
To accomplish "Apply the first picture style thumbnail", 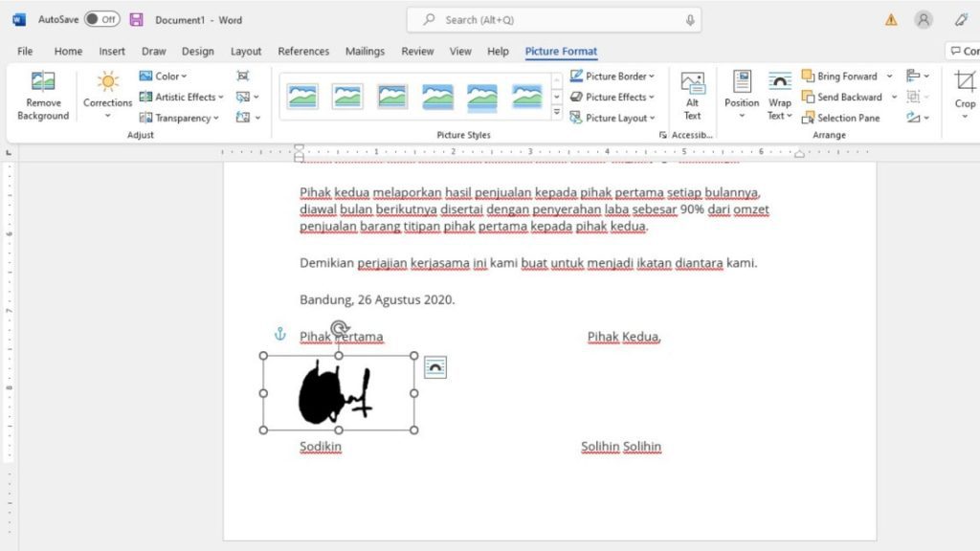I will [302, 97].
